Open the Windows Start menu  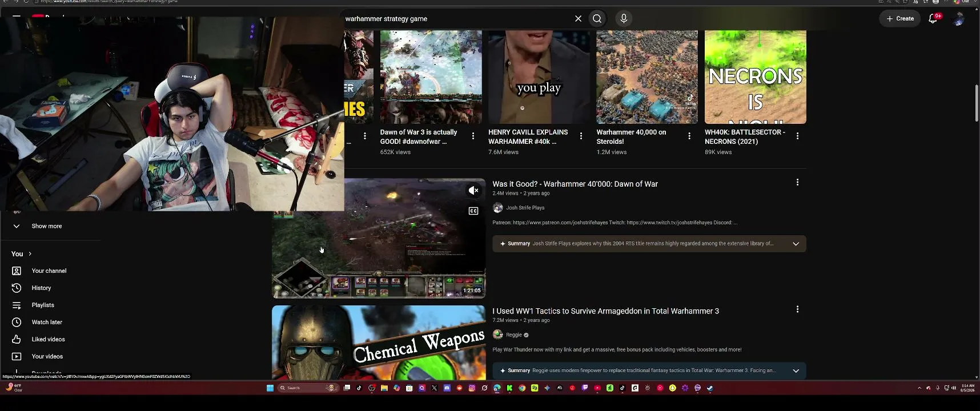(x=270, y=388)
